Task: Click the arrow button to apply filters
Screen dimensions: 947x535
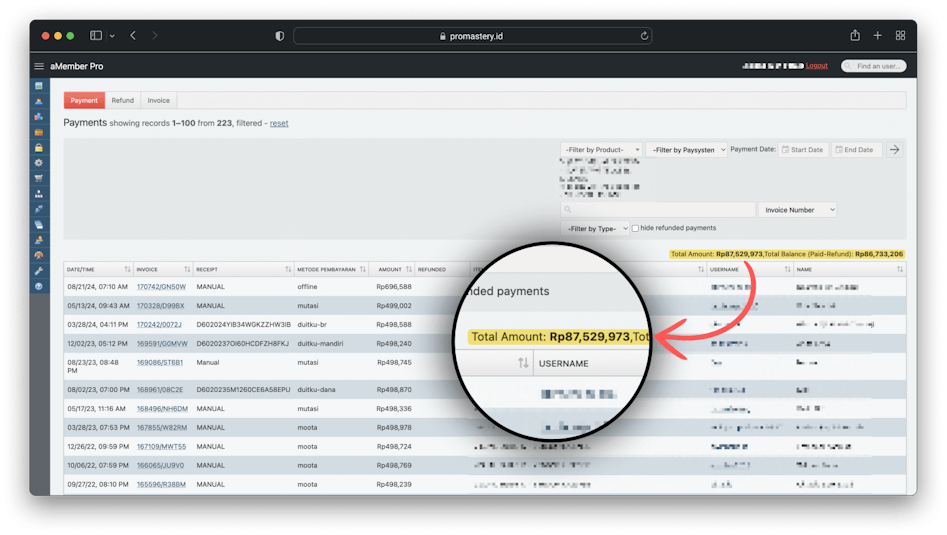Action: coord(895,150)
